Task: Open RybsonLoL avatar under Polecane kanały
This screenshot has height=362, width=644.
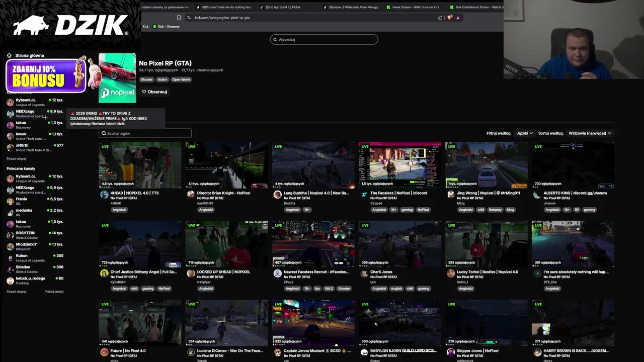Action: (x=10, y=178)
